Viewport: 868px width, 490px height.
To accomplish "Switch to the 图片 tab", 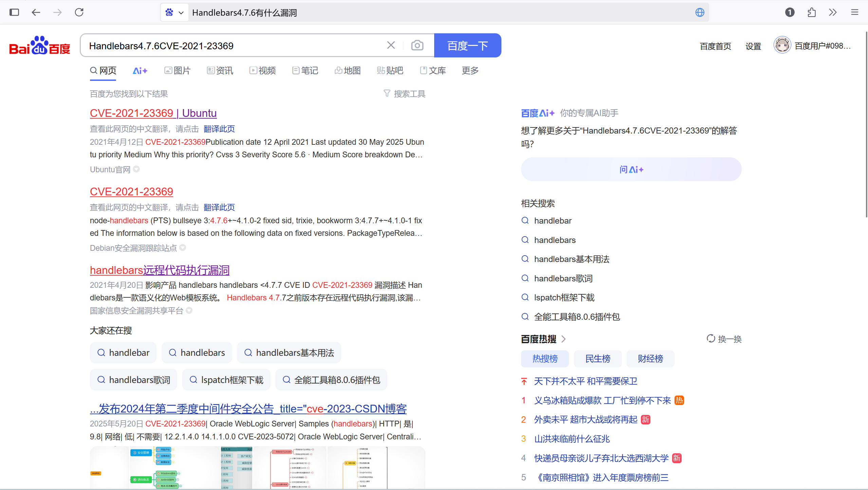I will tap(177, 71).
